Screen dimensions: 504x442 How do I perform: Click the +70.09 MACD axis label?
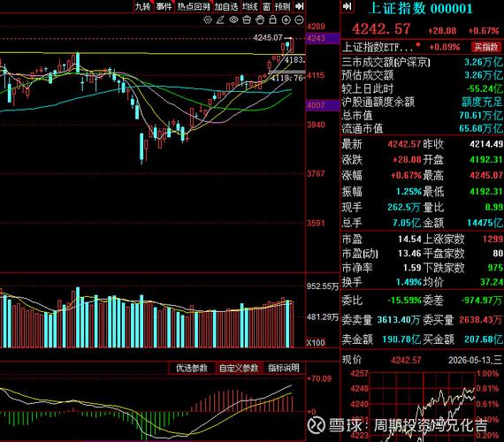click(x=319, y=378)
